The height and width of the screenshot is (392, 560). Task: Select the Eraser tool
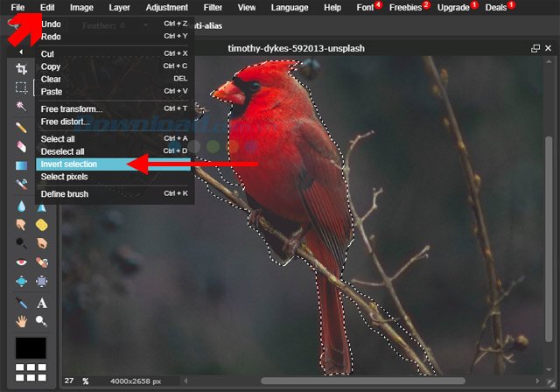pyautogui.click(x=21, y=146)
